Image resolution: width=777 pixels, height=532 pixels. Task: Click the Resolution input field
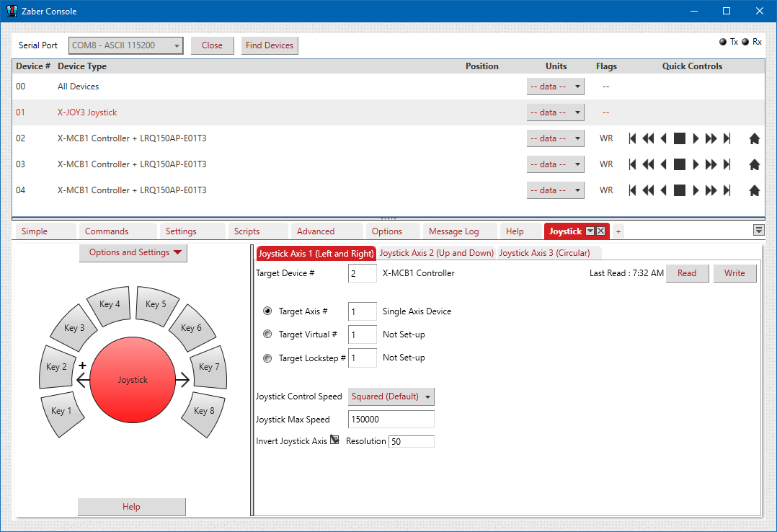pos(412,441)
